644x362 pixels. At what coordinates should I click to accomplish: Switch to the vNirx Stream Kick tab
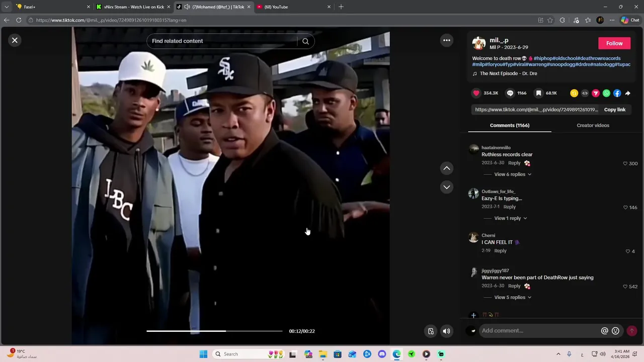pyautogui.click(x=134, y=7)
